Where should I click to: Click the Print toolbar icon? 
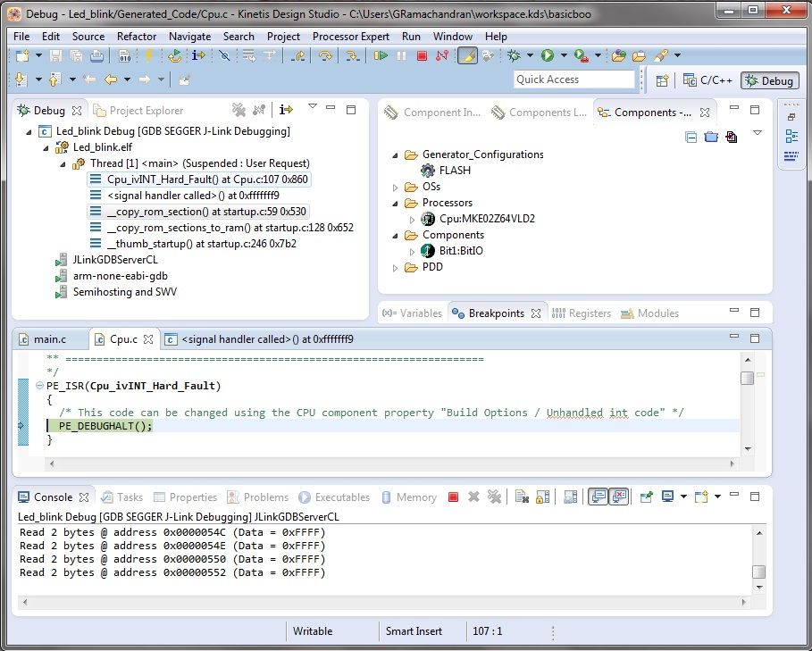(x=96, y=55)
